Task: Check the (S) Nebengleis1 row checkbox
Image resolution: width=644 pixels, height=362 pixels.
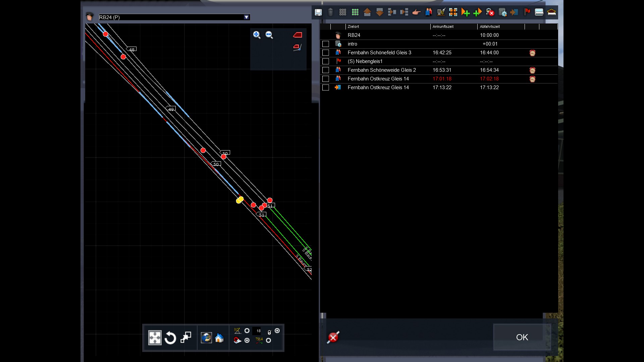Action: coord(325,61)
